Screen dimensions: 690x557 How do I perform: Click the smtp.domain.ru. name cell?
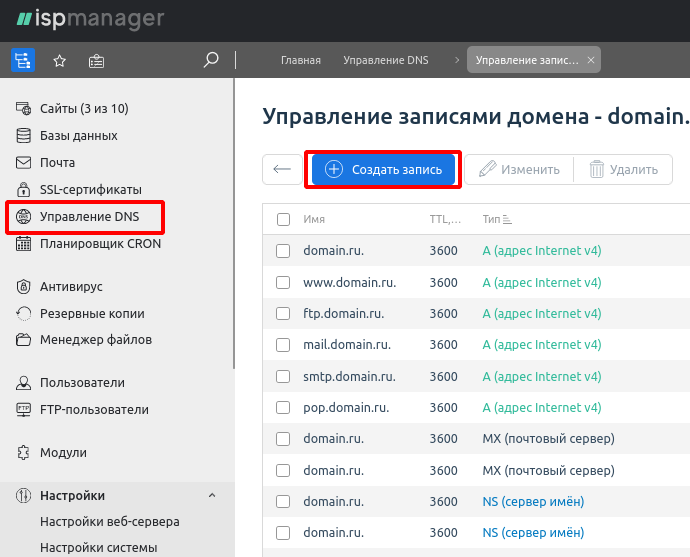(349, 377)
